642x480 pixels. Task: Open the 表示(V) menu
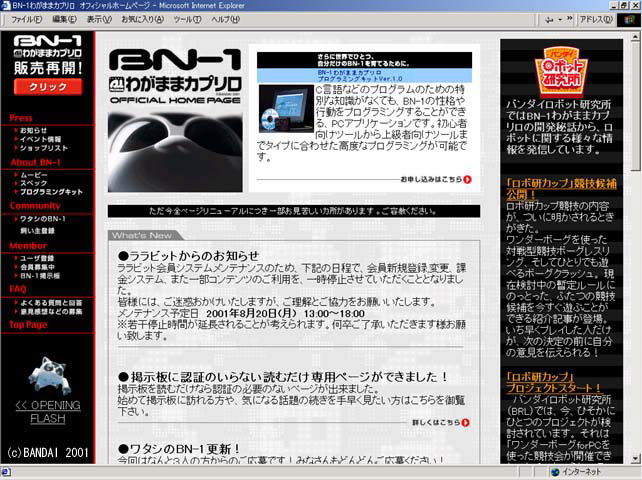(99, 19)
